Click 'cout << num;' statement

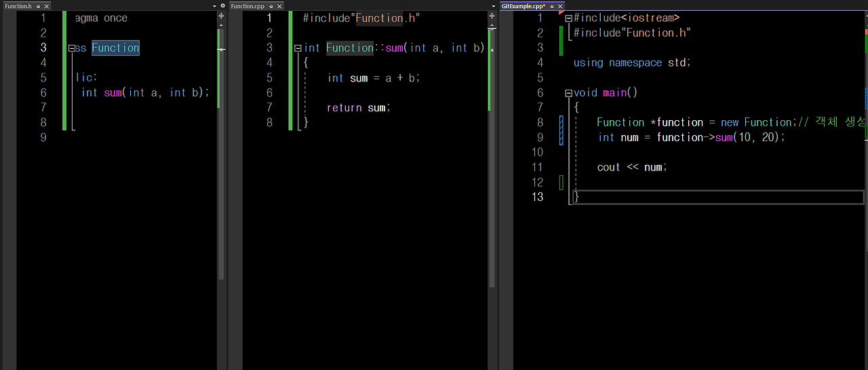pos(632,167)
